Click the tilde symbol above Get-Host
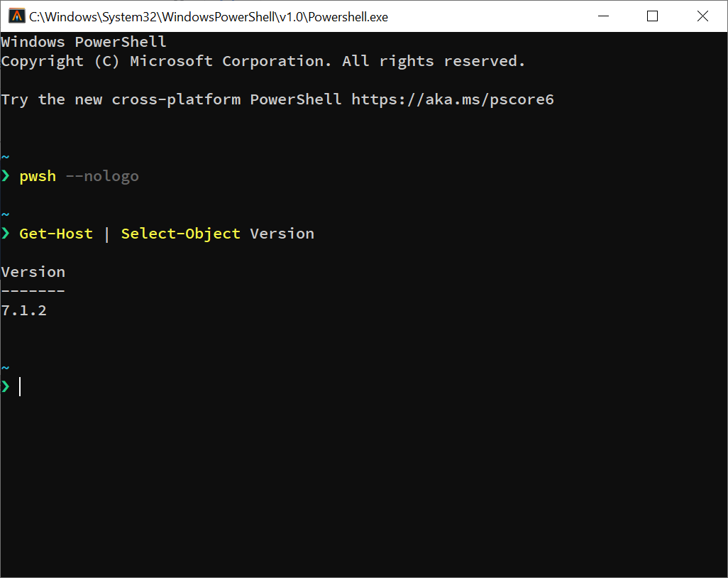This screenshot has width=728, height=578. click(5, 214)
